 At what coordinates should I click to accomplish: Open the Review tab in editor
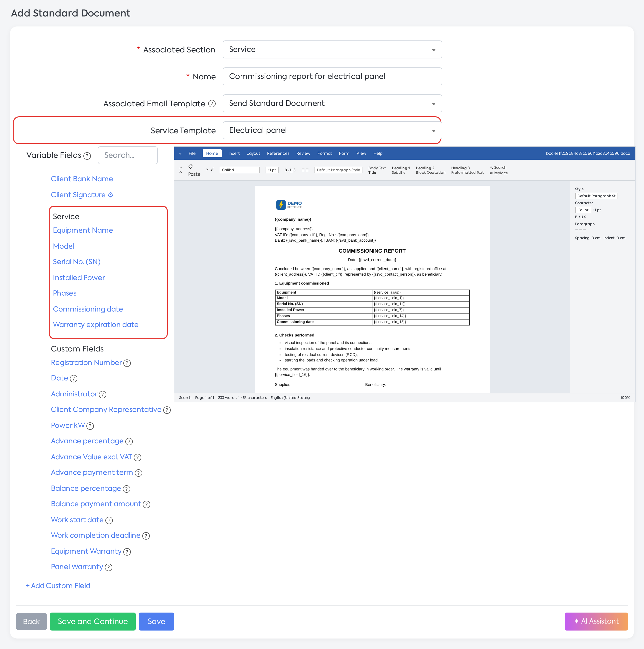303,154
